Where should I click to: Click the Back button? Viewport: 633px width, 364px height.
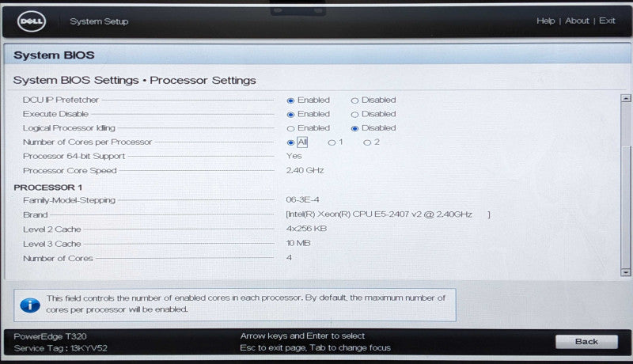pyautogui.click(x=586, y=341)
